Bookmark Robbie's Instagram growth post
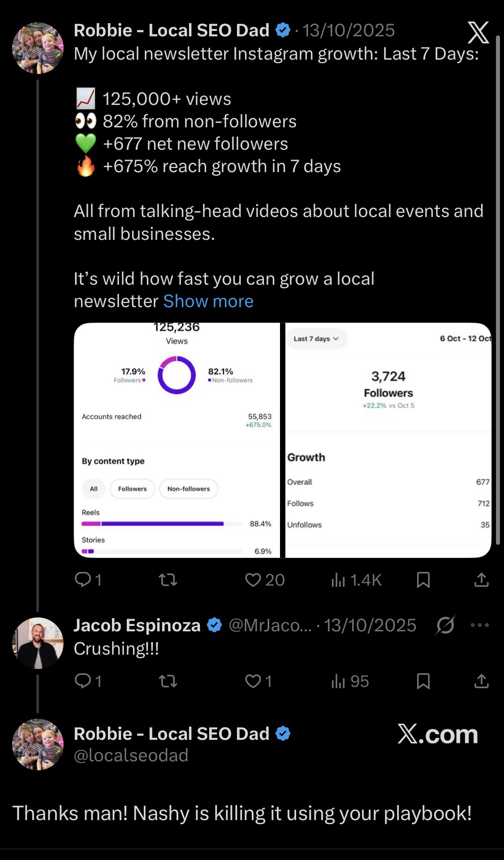504x860 pixels. click(x=423, y=580)
